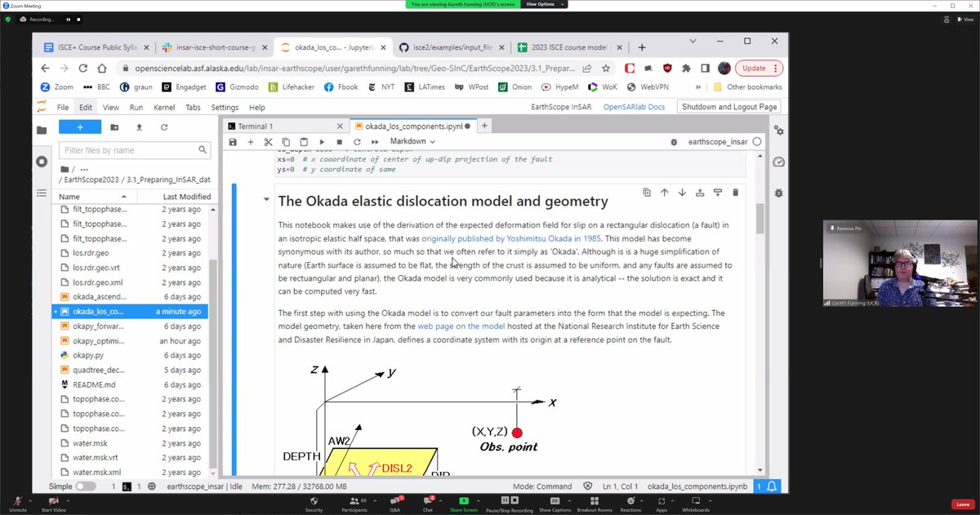Open the Settings menu in JupyterLab
Screen dimensions: 980x515
pyautogui.click(x=225, y=107)
